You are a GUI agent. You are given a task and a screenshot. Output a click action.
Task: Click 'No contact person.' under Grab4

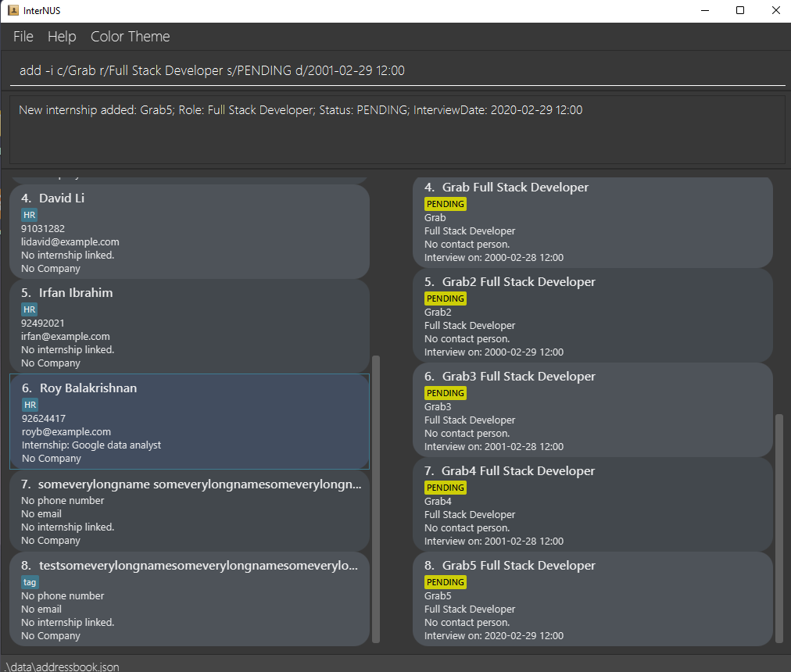click(x=467, y=528)
